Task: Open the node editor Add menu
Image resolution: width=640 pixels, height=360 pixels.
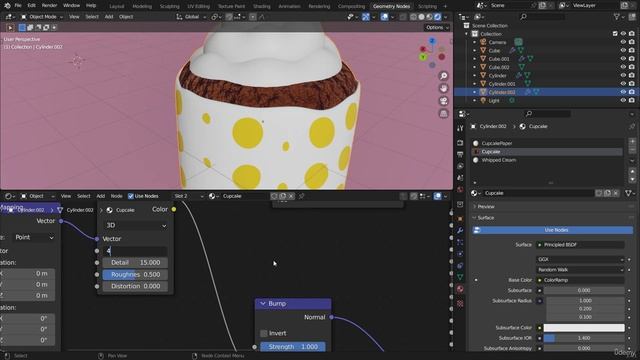Action: pyautogui.click(x=100, y=196)
